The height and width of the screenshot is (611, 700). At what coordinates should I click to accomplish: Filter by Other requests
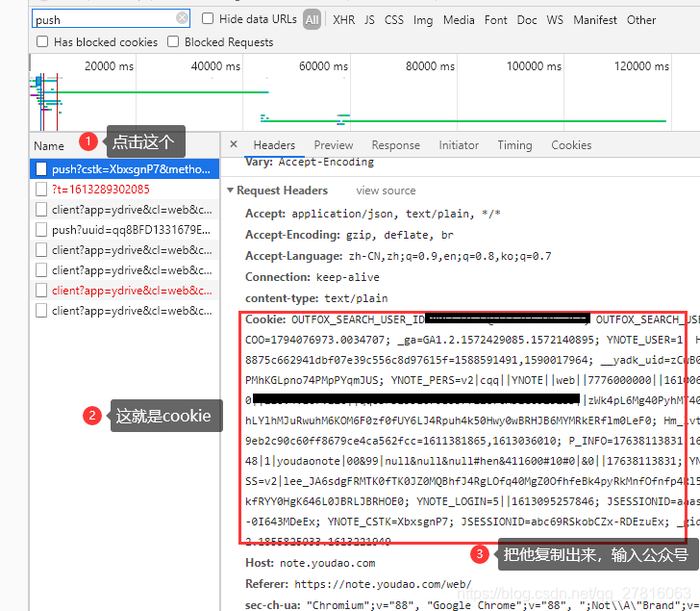641,20
